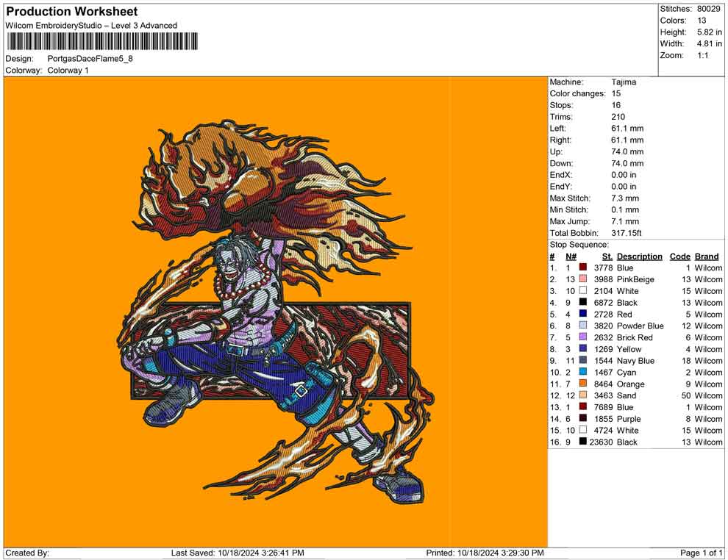Click the Colorway 1 value
Screen dimensions: 728x560
click(68, 71)
